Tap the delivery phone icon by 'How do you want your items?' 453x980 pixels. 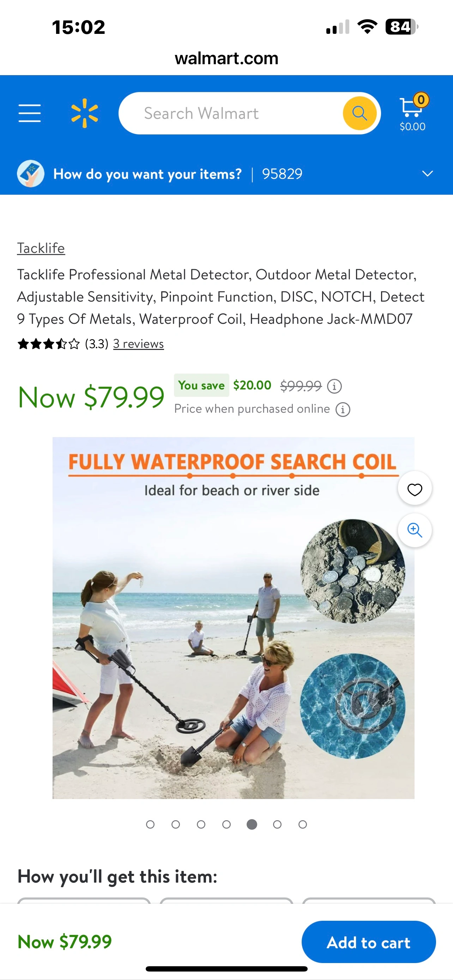pyautogui.click(x=31, y=174)
